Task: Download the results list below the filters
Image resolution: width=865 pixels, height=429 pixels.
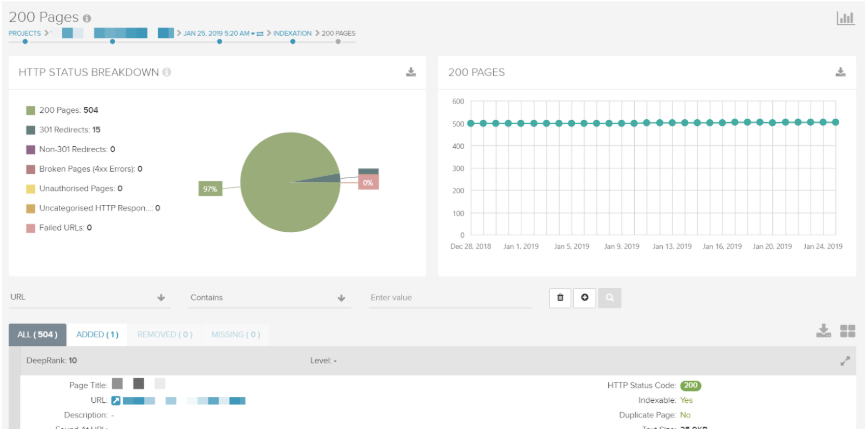Action: [823, 331]
